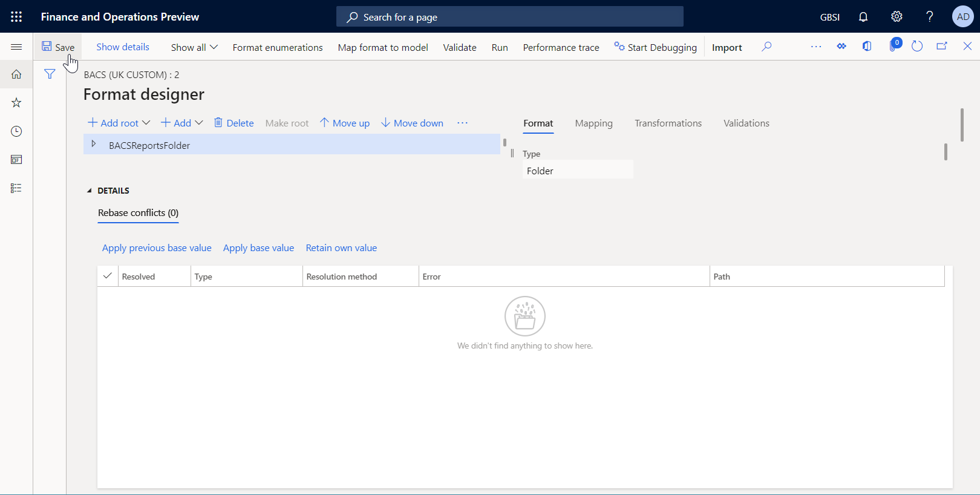This screenshot has height=495, width=980.
Task: Open the page in a new window
Action: click(x=942, y=47)
